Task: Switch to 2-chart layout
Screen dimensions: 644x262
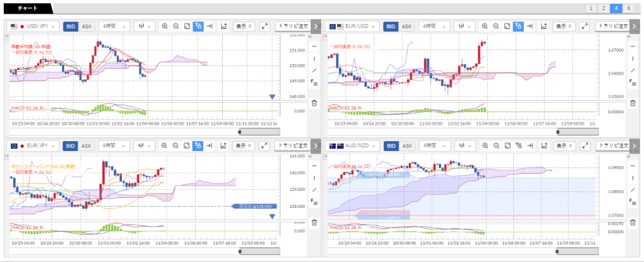Action: click(x=604, y=8)
